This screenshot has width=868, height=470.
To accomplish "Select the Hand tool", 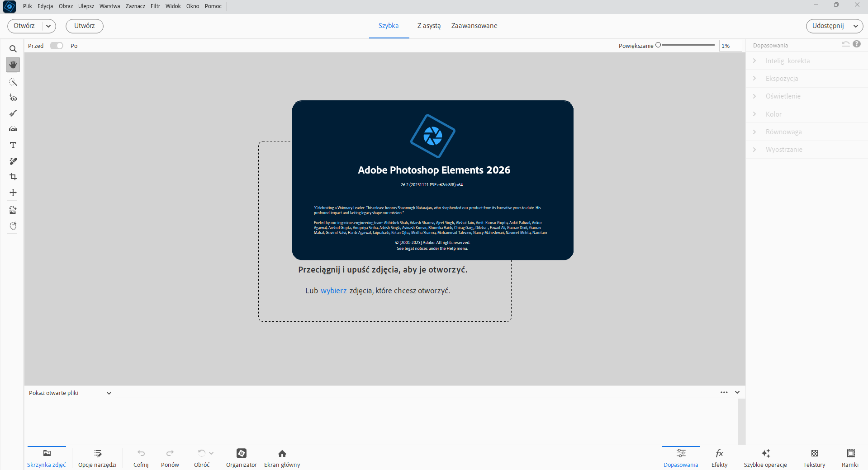I will click(13, 65).
